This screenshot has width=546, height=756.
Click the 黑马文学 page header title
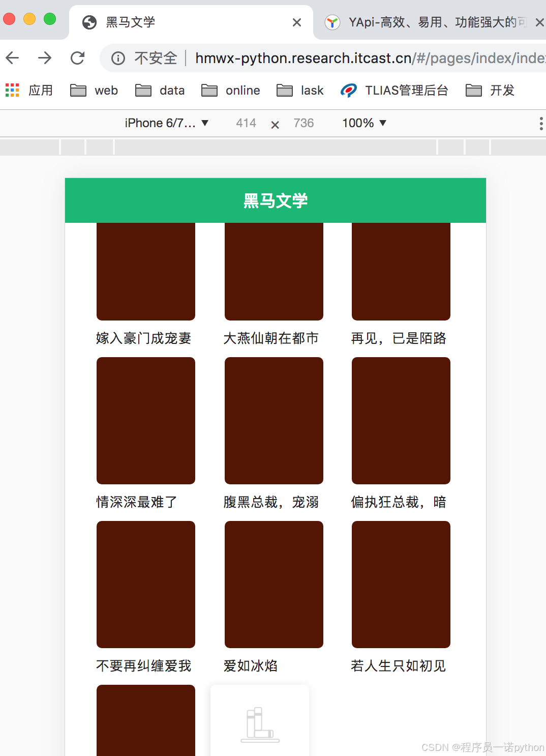point(276,200)
